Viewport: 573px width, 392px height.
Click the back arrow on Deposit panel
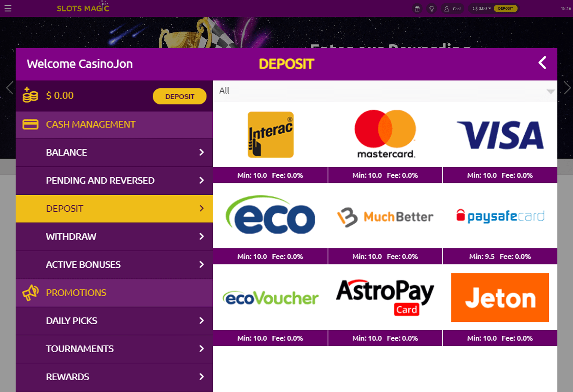pyautogui.click(x=542, y=63)
